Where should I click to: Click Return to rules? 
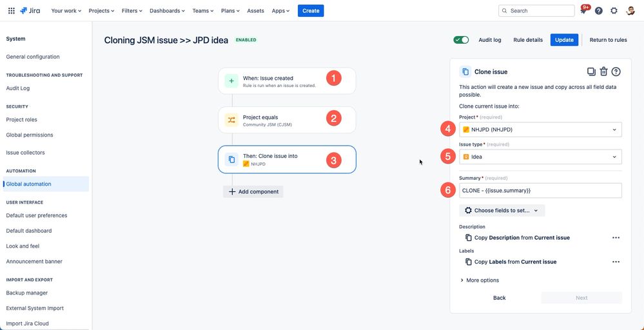[x=609, y=40]
